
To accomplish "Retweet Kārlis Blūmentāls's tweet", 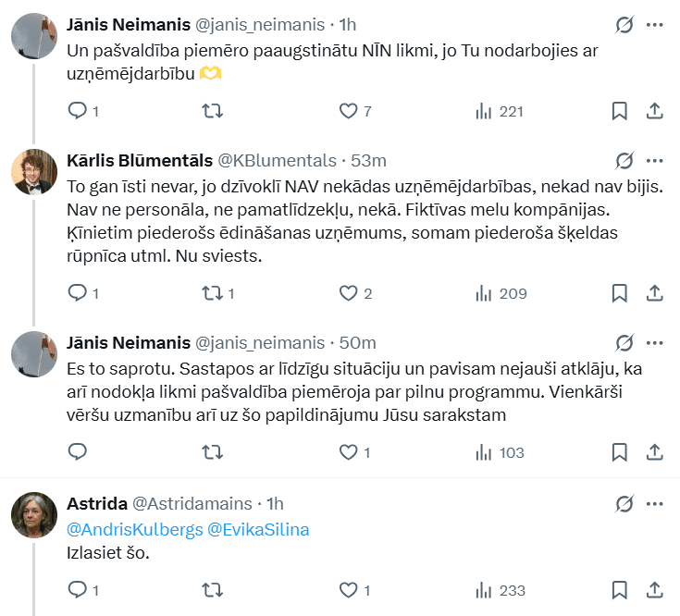I will tap(212, 293).
